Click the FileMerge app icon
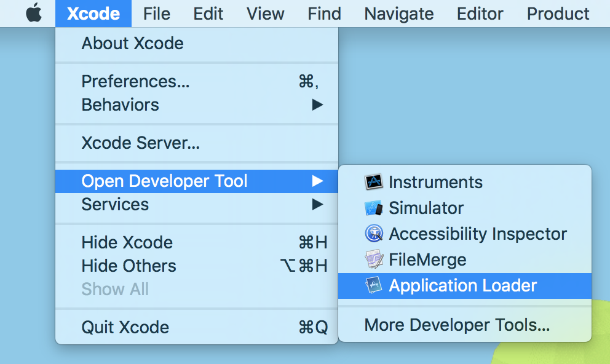The width and height of the screenshot is (610, 364). pos(374,259)
